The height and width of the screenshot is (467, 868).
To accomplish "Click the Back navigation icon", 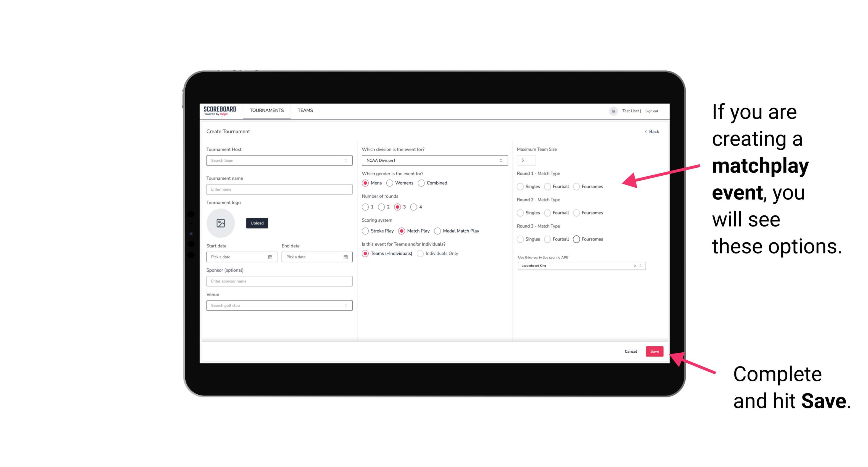I will point(645,131).
